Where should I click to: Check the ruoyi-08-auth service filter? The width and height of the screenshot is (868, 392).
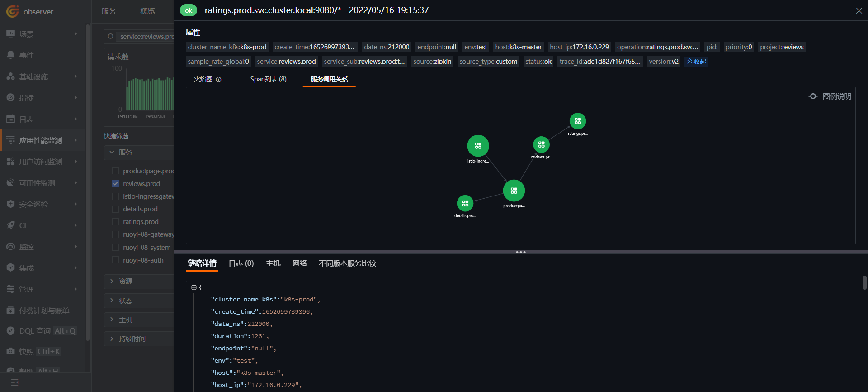pos(115,260)
